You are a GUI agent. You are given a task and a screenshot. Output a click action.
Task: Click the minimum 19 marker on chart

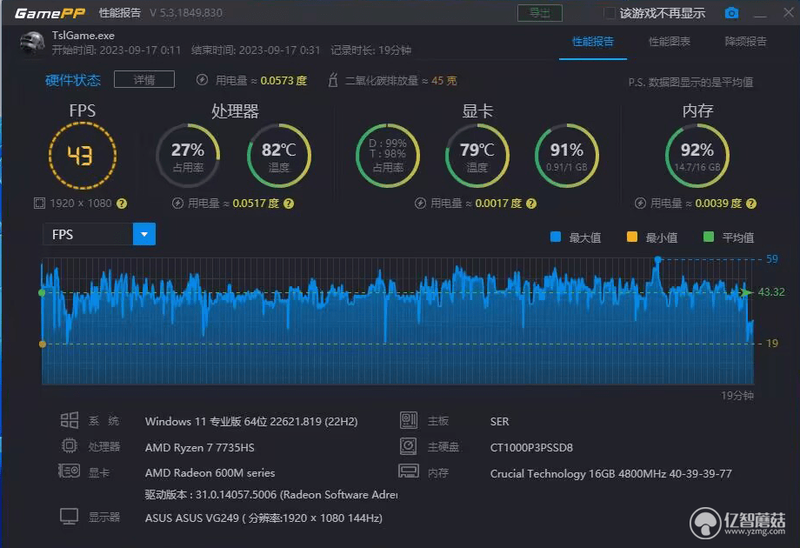pos(42,344)
